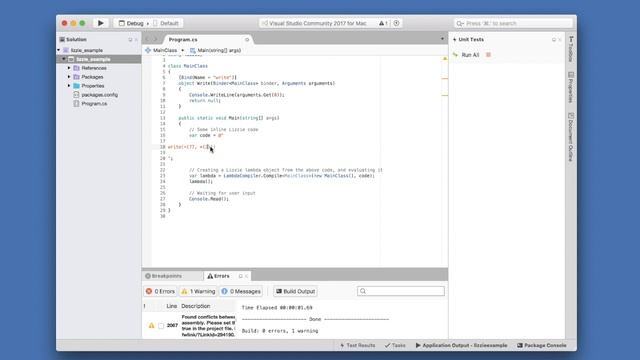Expand the References folder
640x360 pixels.
click(x=69, y=68)
